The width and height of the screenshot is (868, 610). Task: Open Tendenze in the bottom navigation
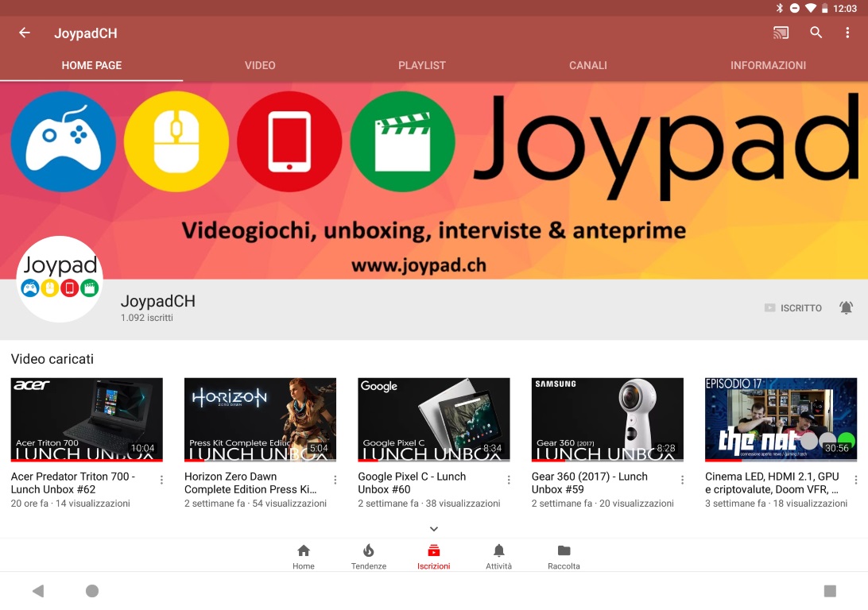[x=369, y=556]
